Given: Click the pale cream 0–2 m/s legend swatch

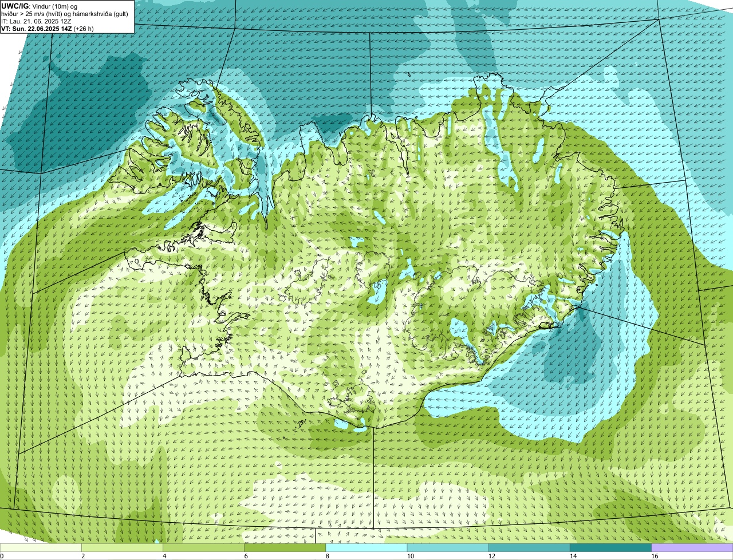Looking at the screenshot, I should [41, 548].
